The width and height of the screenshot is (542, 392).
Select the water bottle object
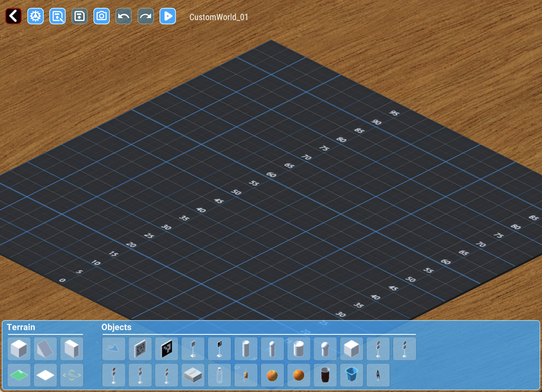click(219, 375)
